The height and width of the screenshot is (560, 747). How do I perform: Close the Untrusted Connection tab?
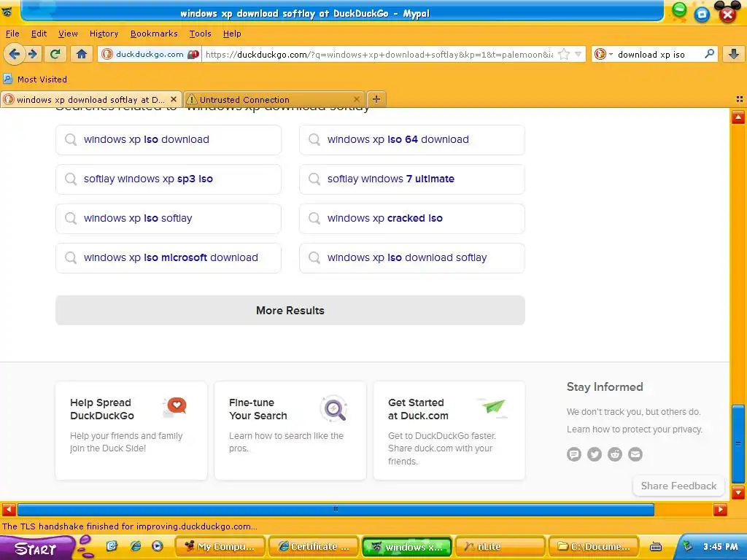[x=356, y=99]
